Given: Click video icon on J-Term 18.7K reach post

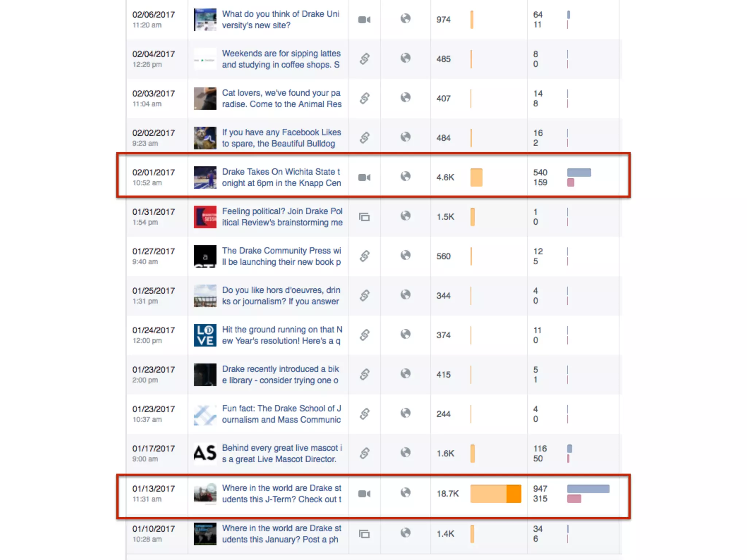Looking at the screenshot, I should [364, 494].
